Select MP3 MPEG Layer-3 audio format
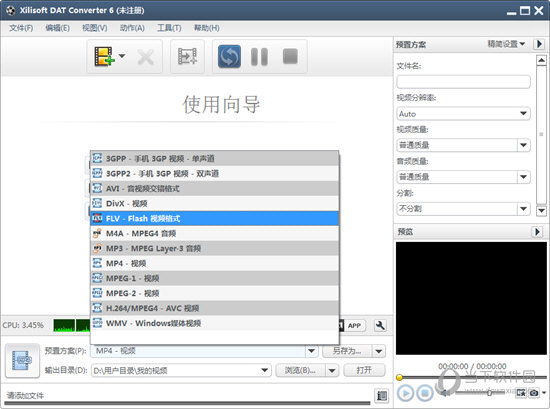The image size is (550, 409). tap(215, 248)
